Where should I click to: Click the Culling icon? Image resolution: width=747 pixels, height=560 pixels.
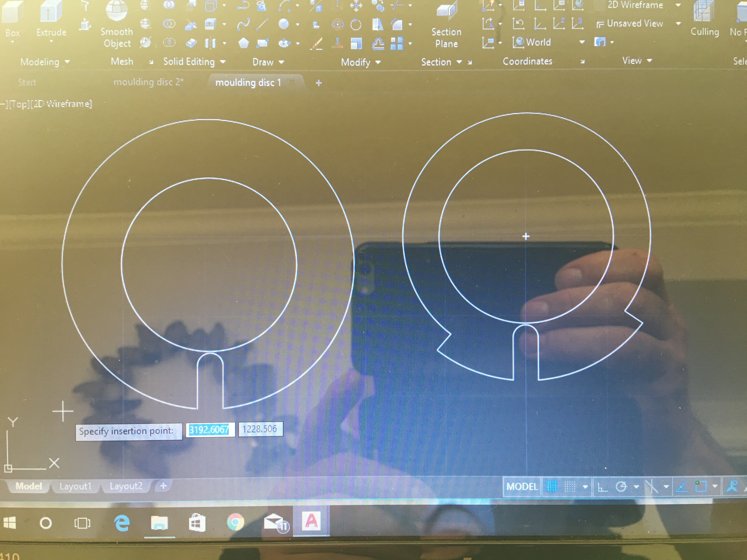tap(704, 19)
